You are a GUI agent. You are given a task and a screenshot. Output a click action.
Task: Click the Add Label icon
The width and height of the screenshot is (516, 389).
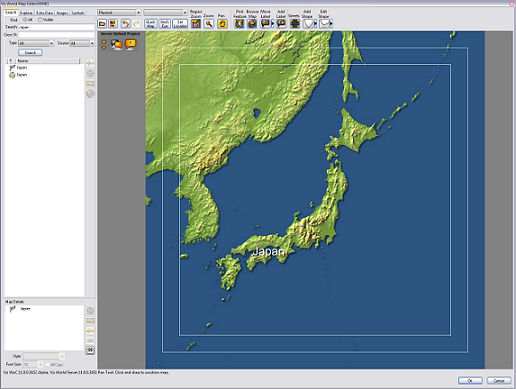click(281, 24)
